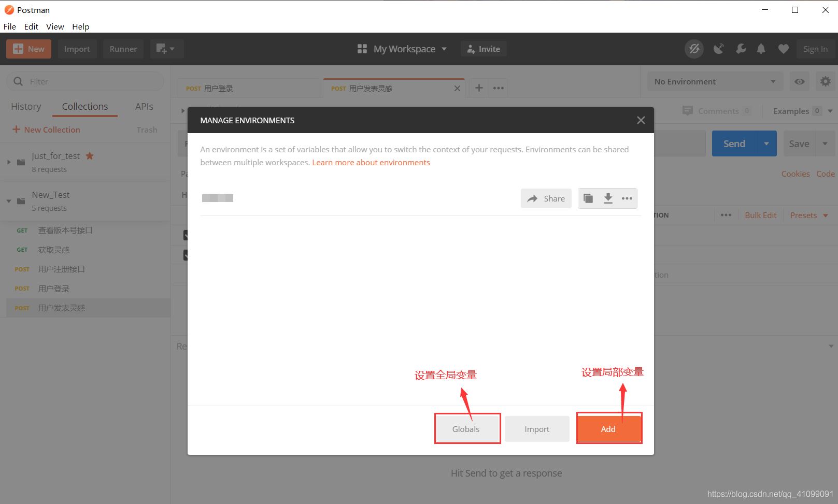Click Sign In

click(x=815, y=49)
